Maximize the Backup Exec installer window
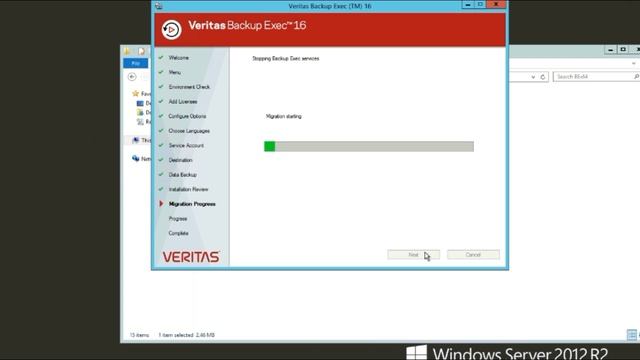The height and width of the screenshot is (360, 640). (480, 5)
